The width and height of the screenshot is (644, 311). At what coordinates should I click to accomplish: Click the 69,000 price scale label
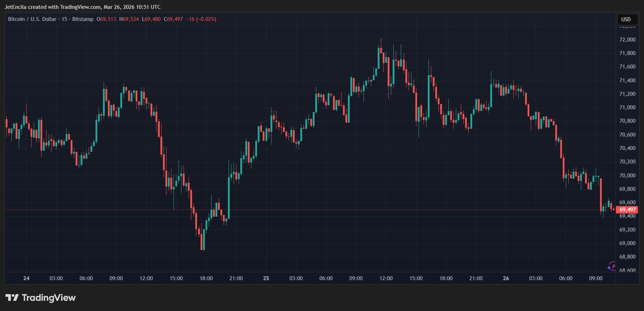click(x=627, y=243)
